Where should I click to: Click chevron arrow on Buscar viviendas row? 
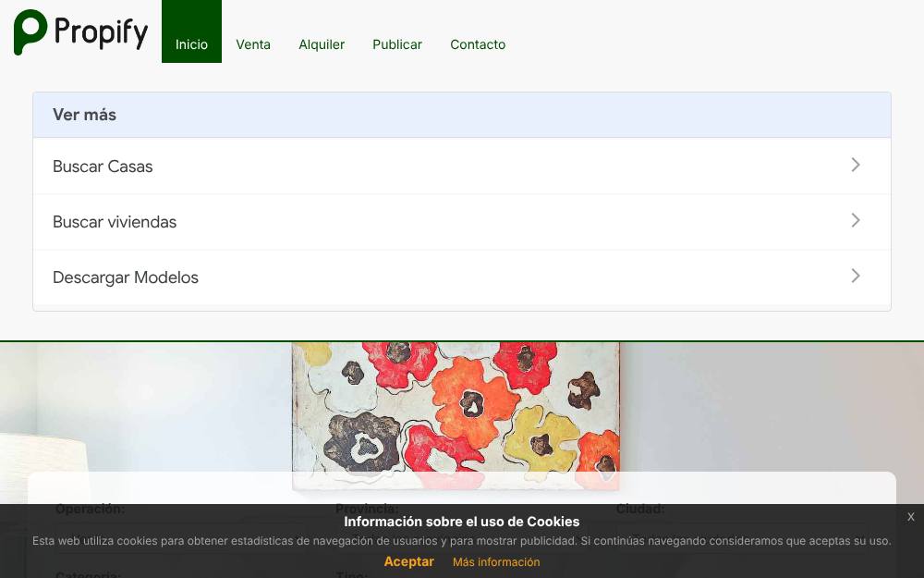point(856,221)
